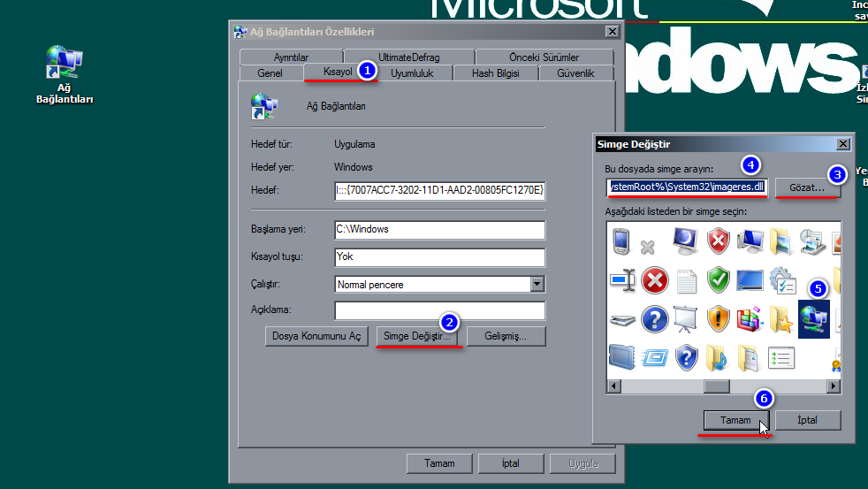Select the highlighted network globe icon
This screenshot has width=868, height=489.
(x=814, y=319)
